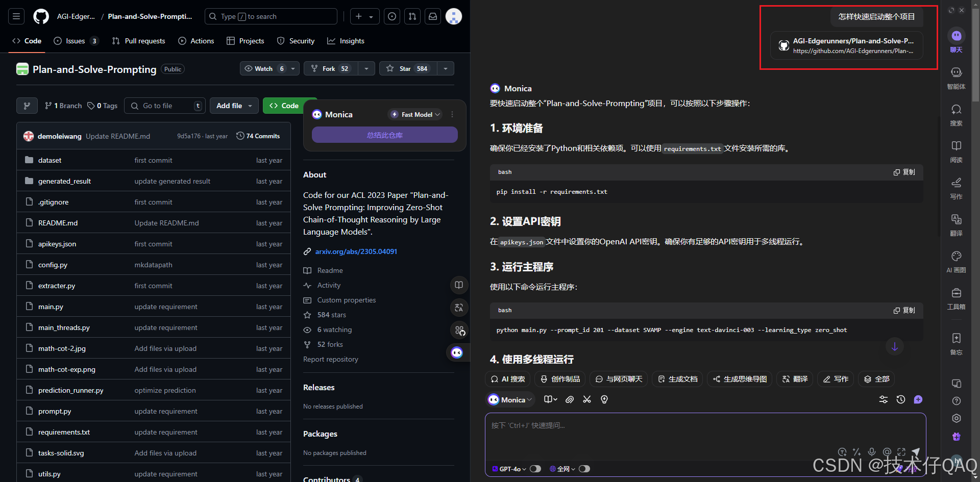This screenshot has height=482, width=980.
Task: Click the voice input microphone icon
Action: click(872, 452)
